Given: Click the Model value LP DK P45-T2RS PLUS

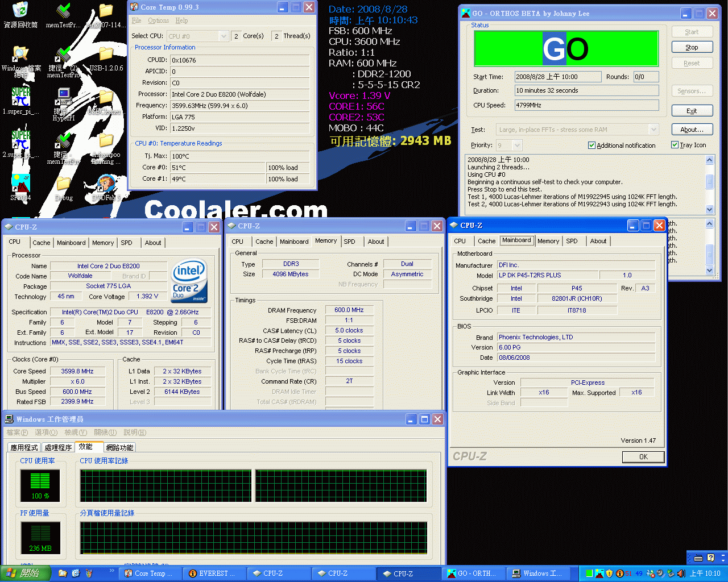Looking at the screenshot, I should coord(547,275).
